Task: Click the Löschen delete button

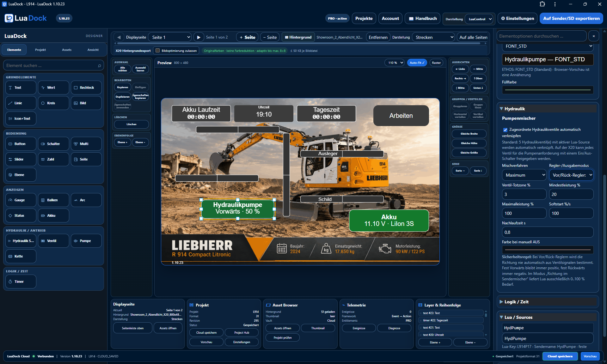Action: [x=131, y=124]
